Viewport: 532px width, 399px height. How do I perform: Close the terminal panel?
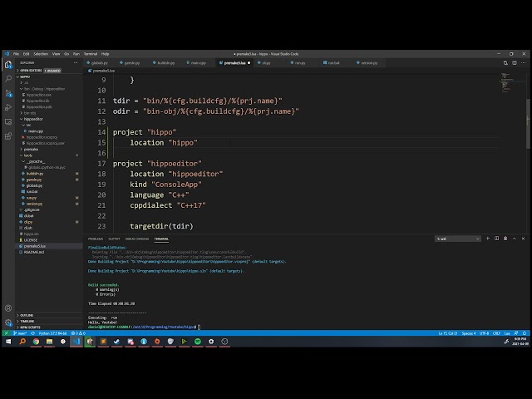523,239
